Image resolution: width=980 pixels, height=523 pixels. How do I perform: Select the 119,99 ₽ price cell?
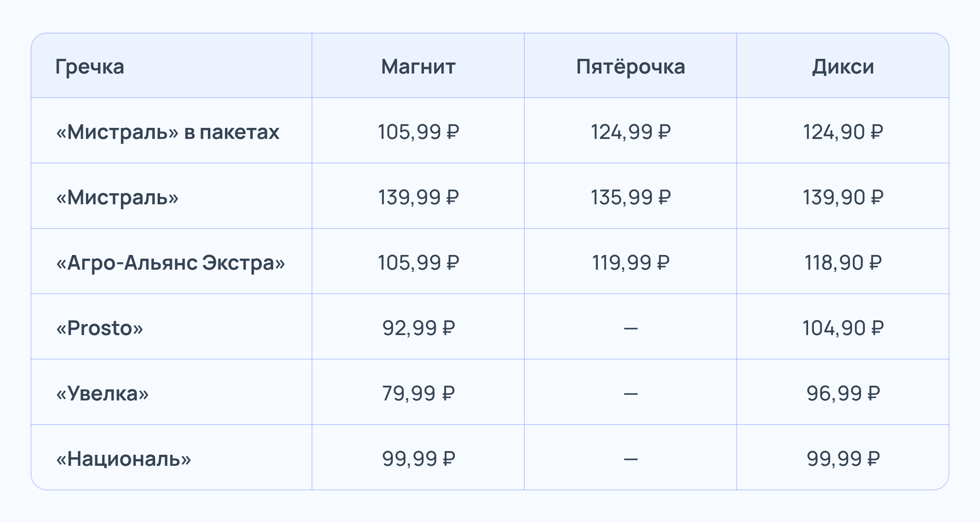[630, 263]
